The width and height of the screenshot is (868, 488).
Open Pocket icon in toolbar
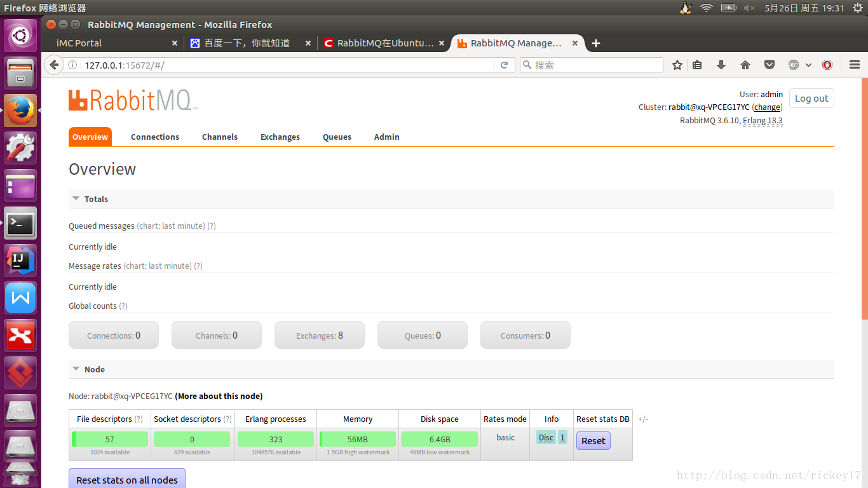(x=770, y=65)
